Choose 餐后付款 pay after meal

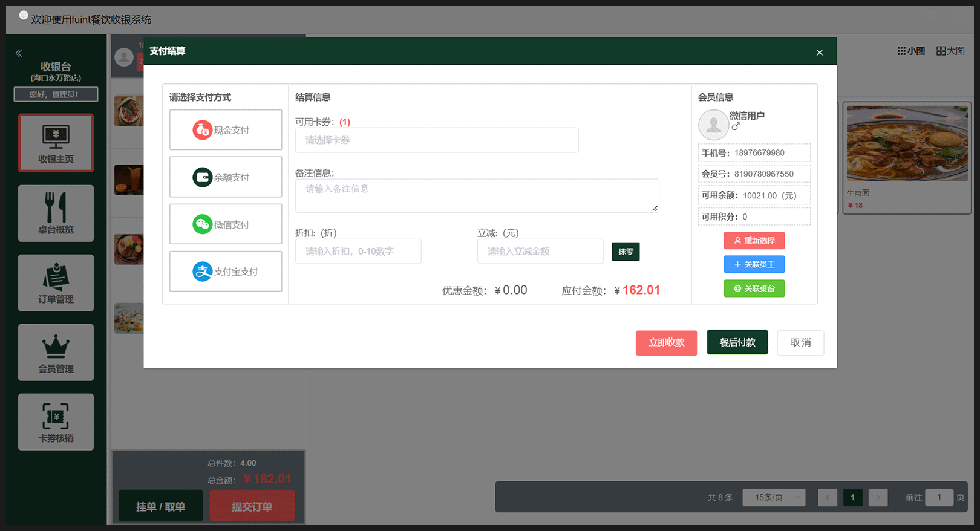click(x=737, y=342)
